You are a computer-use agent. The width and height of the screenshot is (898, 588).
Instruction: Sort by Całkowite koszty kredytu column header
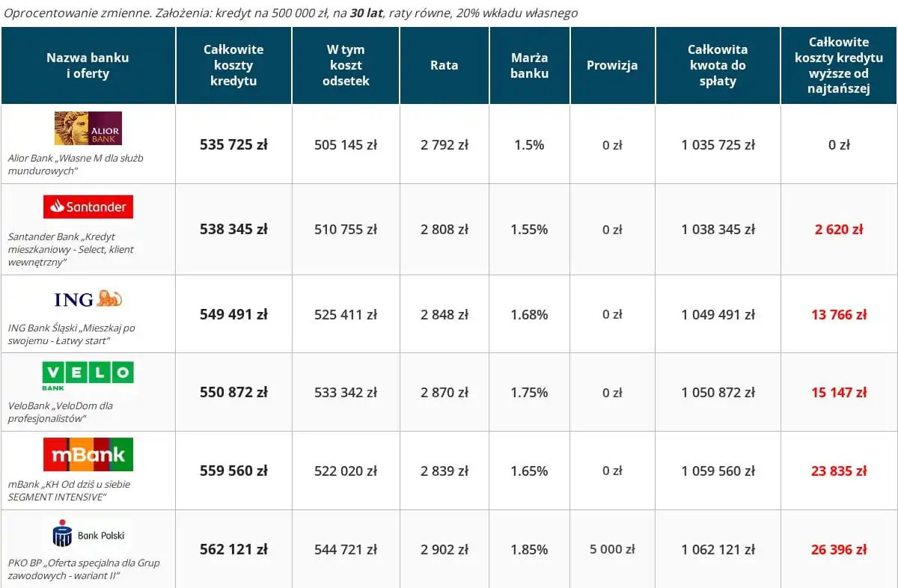[233, 65]
